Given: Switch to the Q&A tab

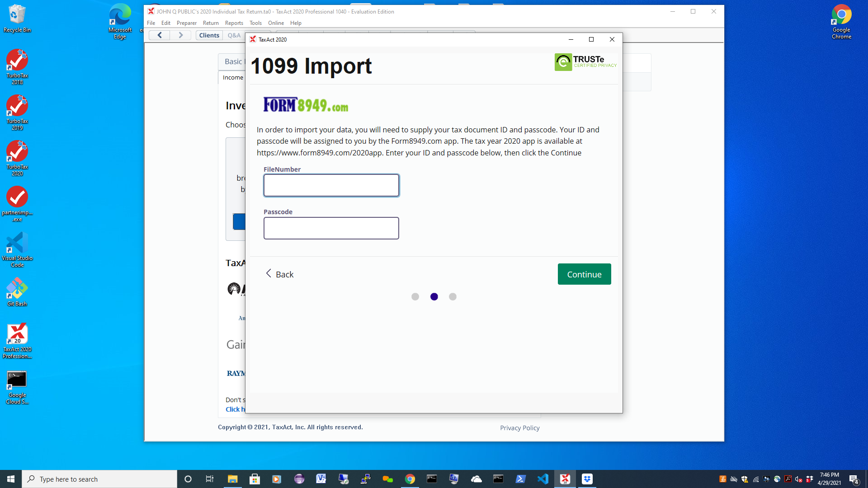Looking at the screenshot, I should [234, 35].
